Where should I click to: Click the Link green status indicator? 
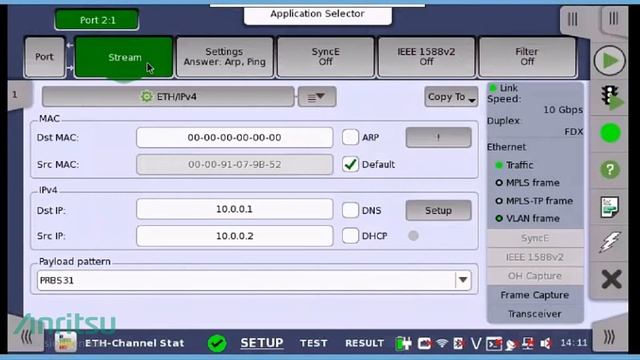click(493, 88)
